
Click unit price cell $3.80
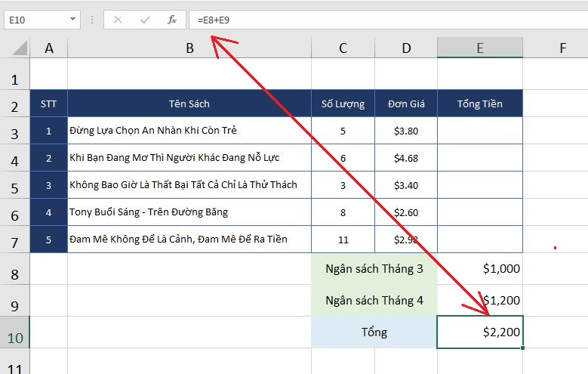[406, 131]
